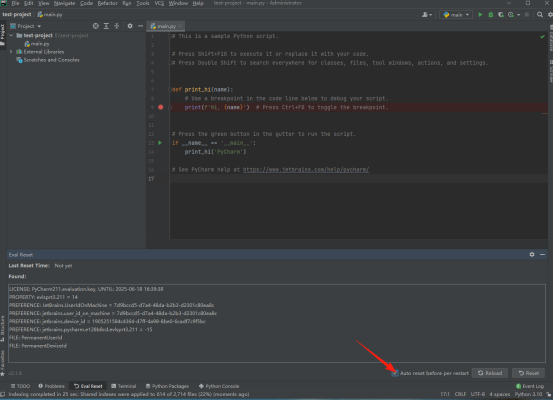Open the main run configuration dropdown
The height and width of the screenshot is (400, 554).
pos(456,15)
